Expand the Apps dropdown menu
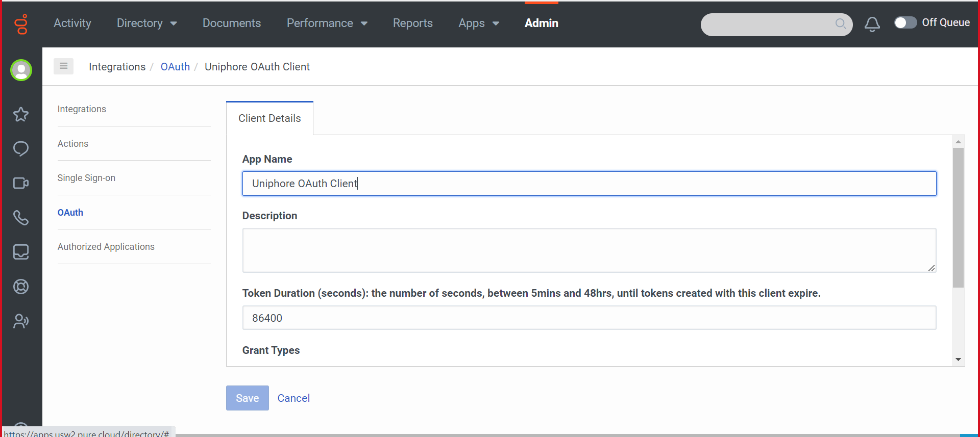980x437 pixels. click(479, 23)
